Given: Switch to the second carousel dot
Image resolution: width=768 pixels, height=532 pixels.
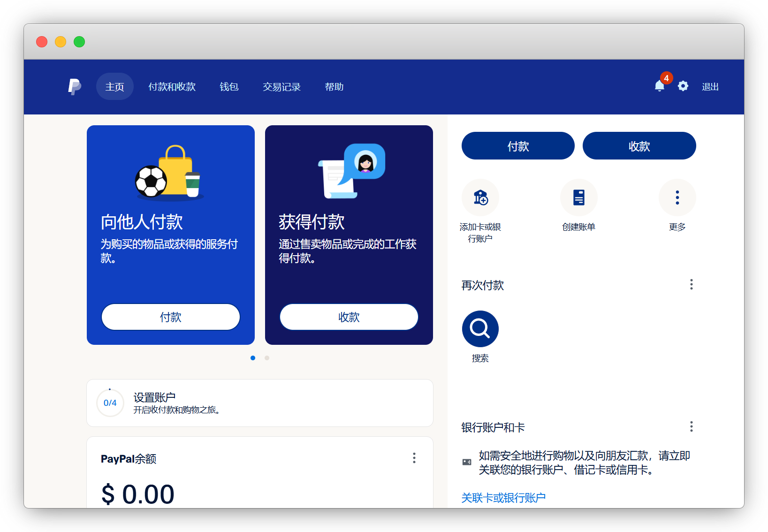Looking at the screenshot, I should click(267, 358).
